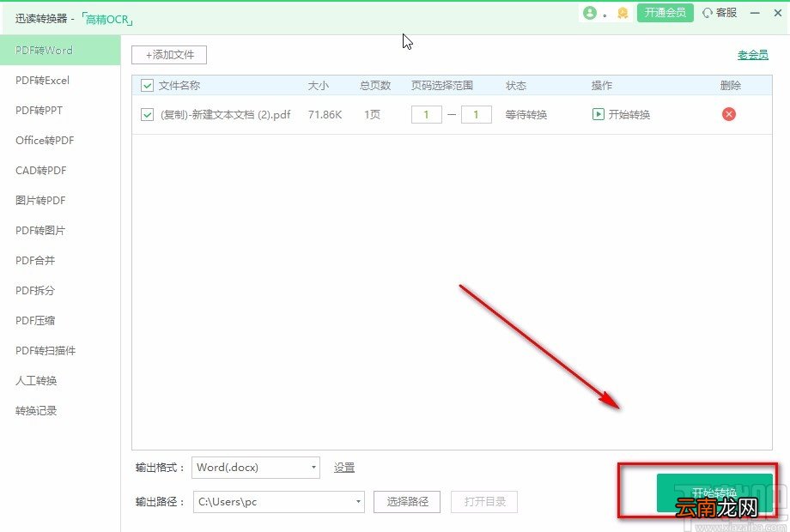Click the 客服 text label

(726, 13)
